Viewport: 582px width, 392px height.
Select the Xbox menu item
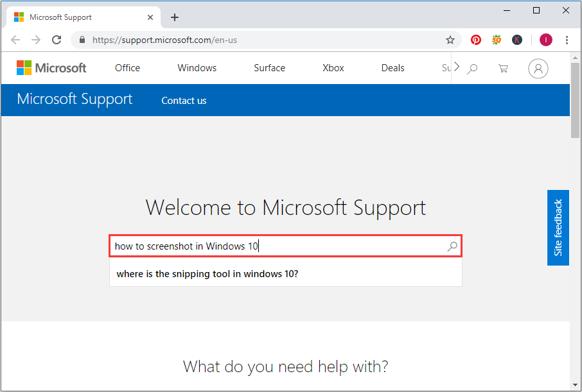(x=333, y=67)
